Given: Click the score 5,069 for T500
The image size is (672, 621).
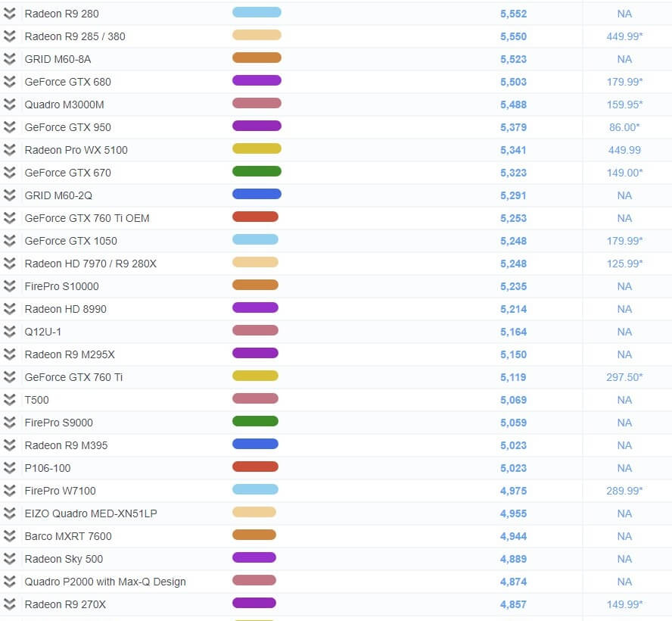Looking at the screenshot, I should [513, 400].
